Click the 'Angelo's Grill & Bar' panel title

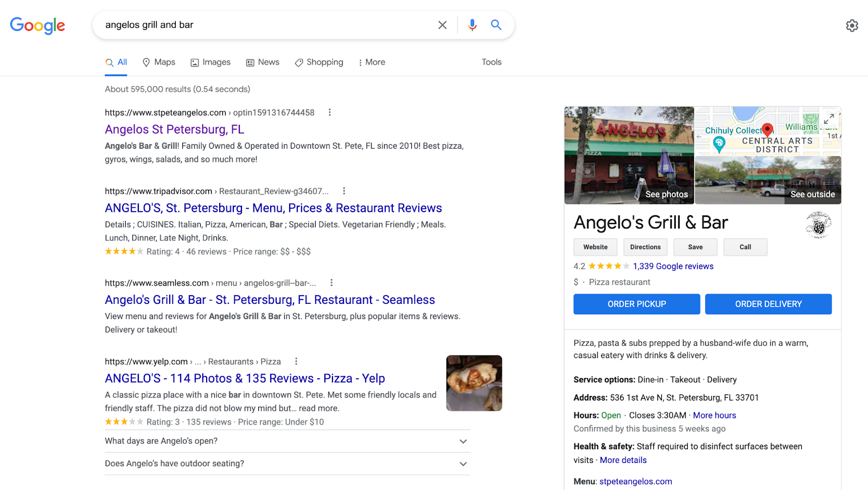point(650,223)
